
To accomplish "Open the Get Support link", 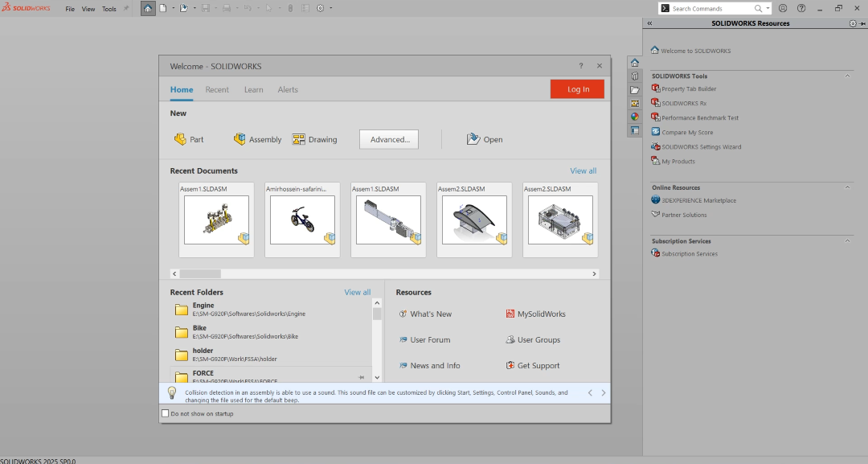I will coord(533,365).
